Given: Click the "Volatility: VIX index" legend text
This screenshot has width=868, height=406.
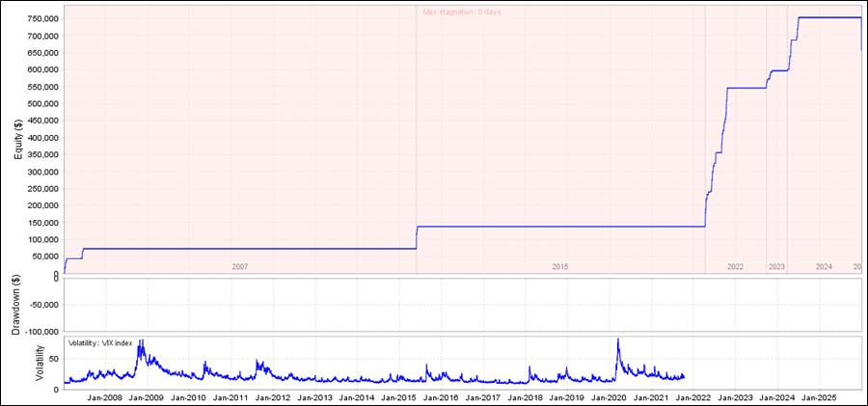Looking at the screenshot, I should coord(100,342).
